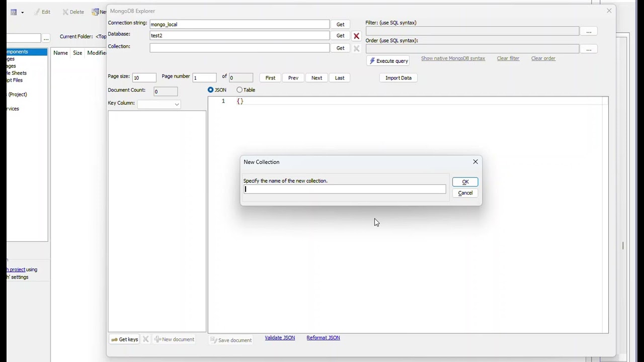Click the Filter SQL syntax field
This screenshot has height=362, width=644.
coord(472,31)
